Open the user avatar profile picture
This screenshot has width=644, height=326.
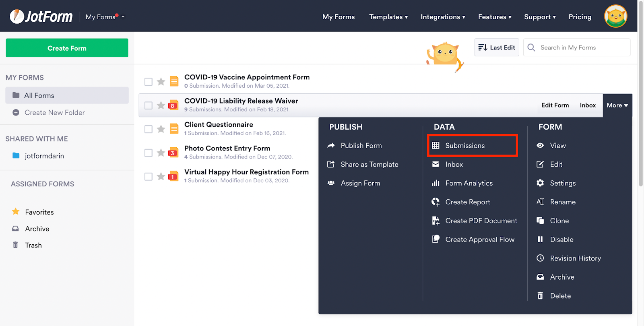pyautogui.click(x=615, y=17)
